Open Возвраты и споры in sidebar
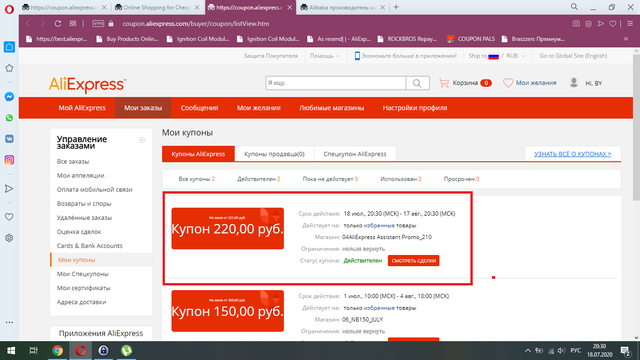Viewport: 640px width, 360px height. [x=84, y=204]
